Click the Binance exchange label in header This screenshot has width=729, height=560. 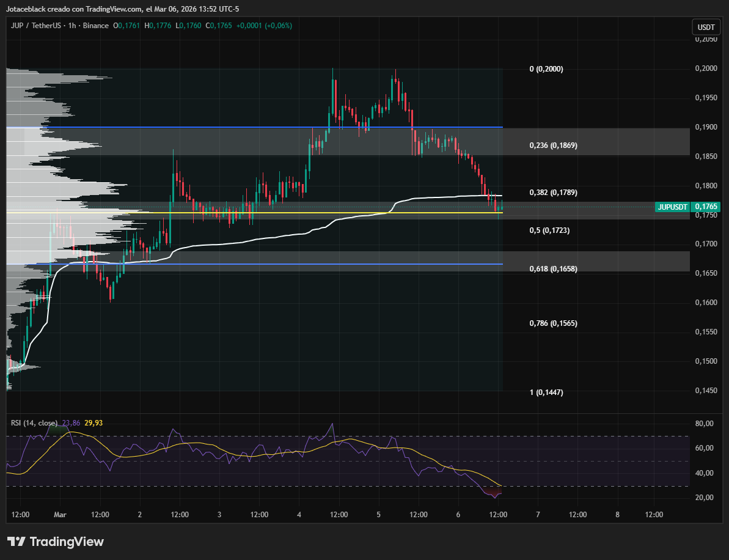[x=96, y=26]
